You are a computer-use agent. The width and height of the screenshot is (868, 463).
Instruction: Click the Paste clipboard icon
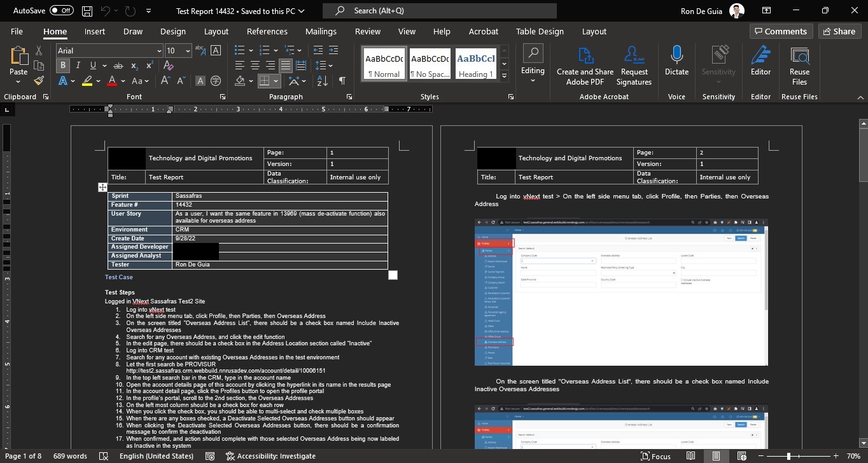(18, 57)
